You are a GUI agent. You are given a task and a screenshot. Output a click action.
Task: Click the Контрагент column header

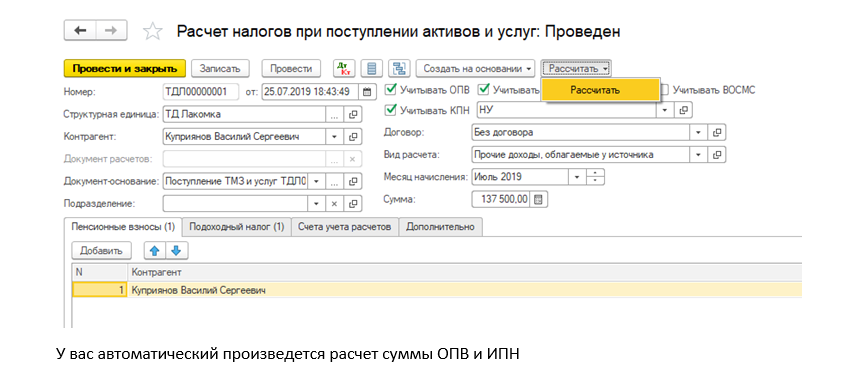click(465, 272)
